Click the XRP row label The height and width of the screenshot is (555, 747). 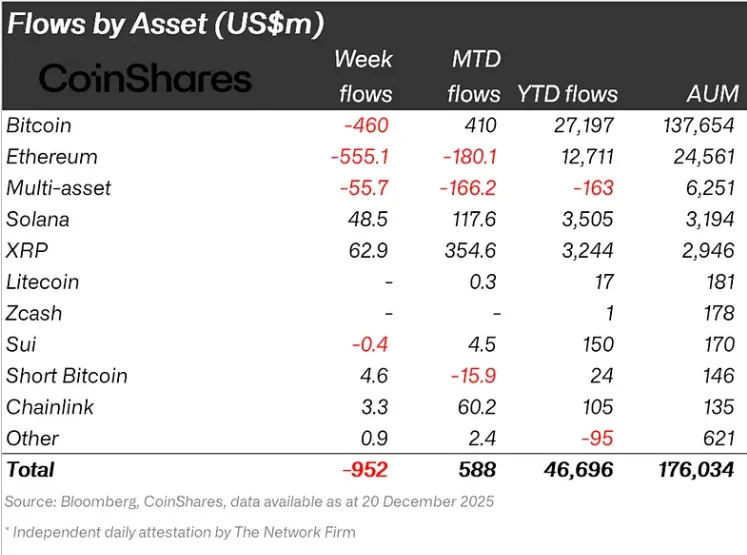pos(27,251)
